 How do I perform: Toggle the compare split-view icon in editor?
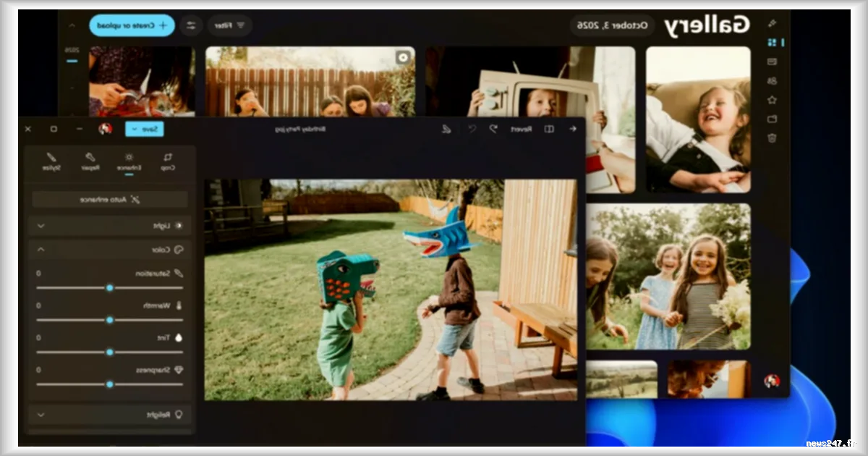coord(549,129)
